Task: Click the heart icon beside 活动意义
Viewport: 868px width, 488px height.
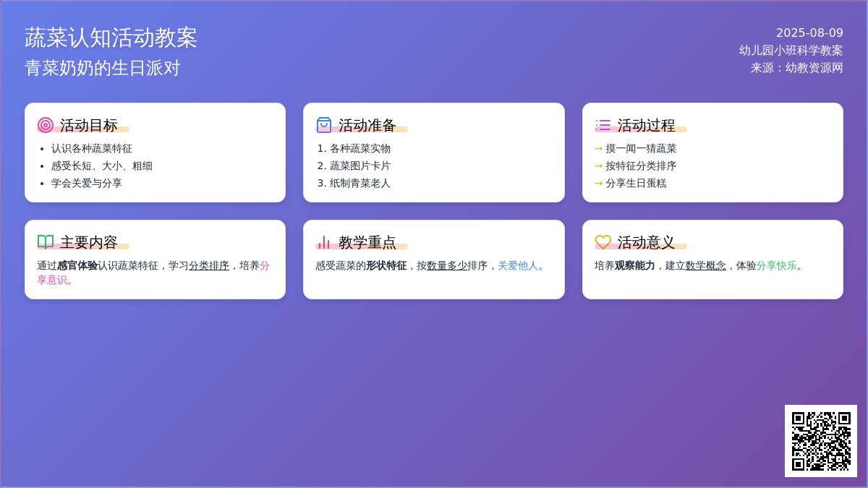Action: pos(603,242)
